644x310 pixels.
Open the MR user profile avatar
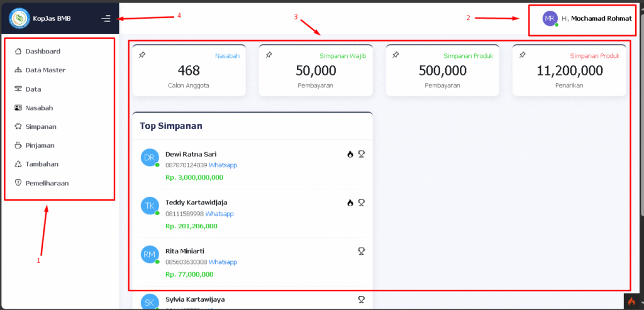[x=550, y=18]
